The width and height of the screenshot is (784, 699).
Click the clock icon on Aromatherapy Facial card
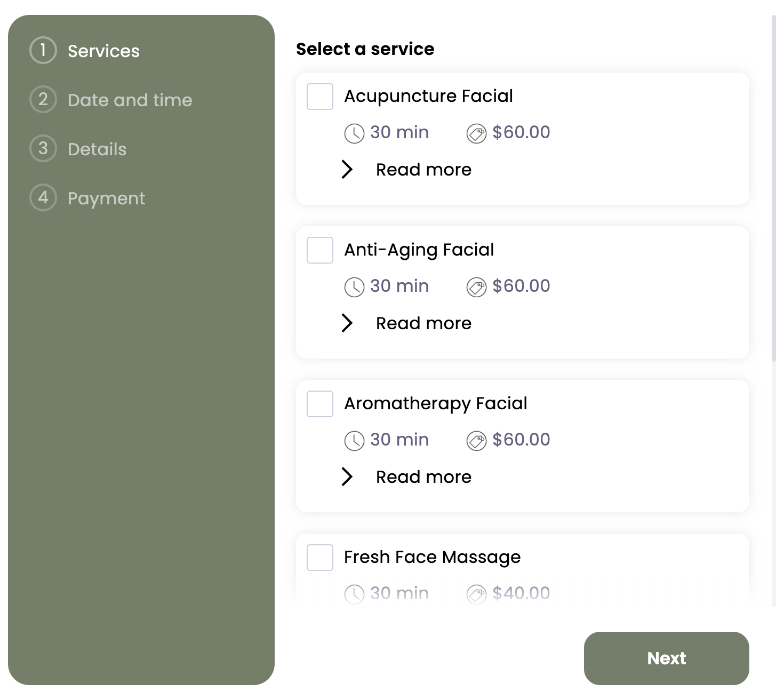pyautogui.click(x=354, y=441)
